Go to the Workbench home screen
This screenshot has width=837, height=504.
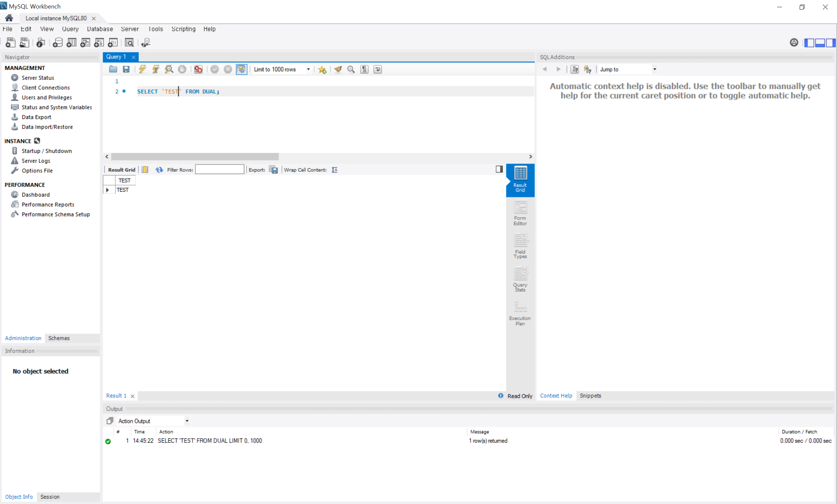pyautogui.click(x=9, y=18)
